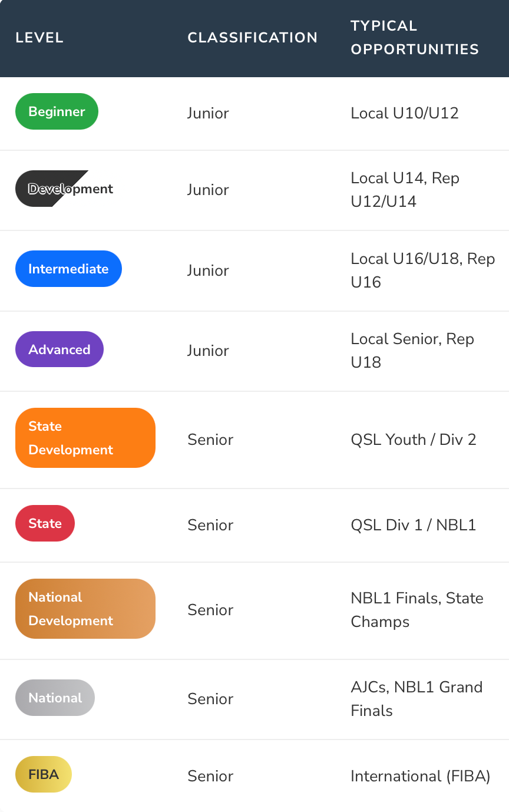Viewport: 509px width, 812px height.
Task: Select the purple Advanced badge
Action: click(60, 349)
